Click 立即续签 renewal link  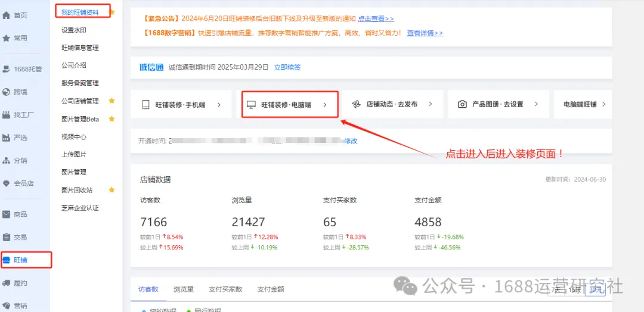point(287,67)
